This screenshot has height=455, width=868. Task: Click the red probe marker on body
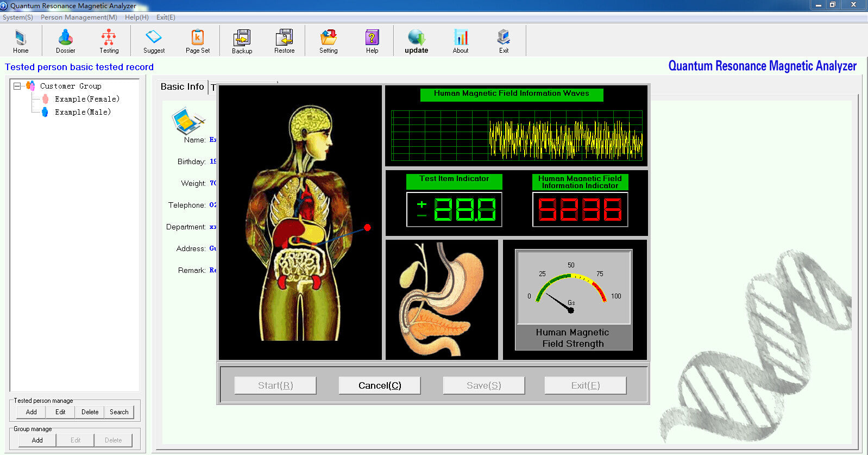coord(367,227)
